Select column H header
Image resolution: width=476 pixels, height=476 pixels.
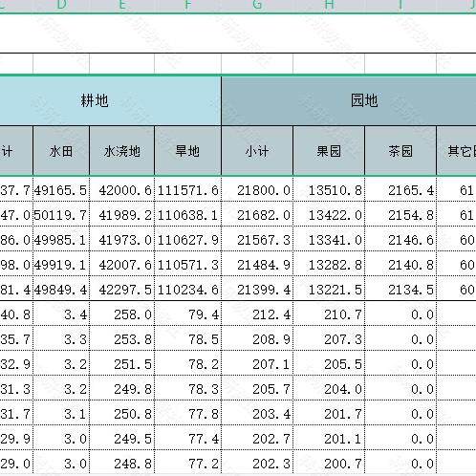(x=329, y=6)
